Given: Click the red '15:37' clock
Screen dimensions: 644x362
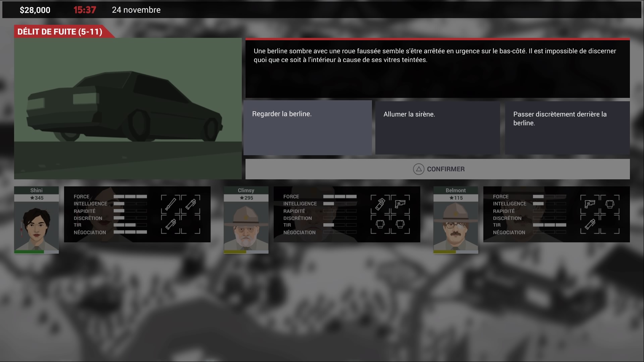Looking at the screenshot, I should point(85,10).
